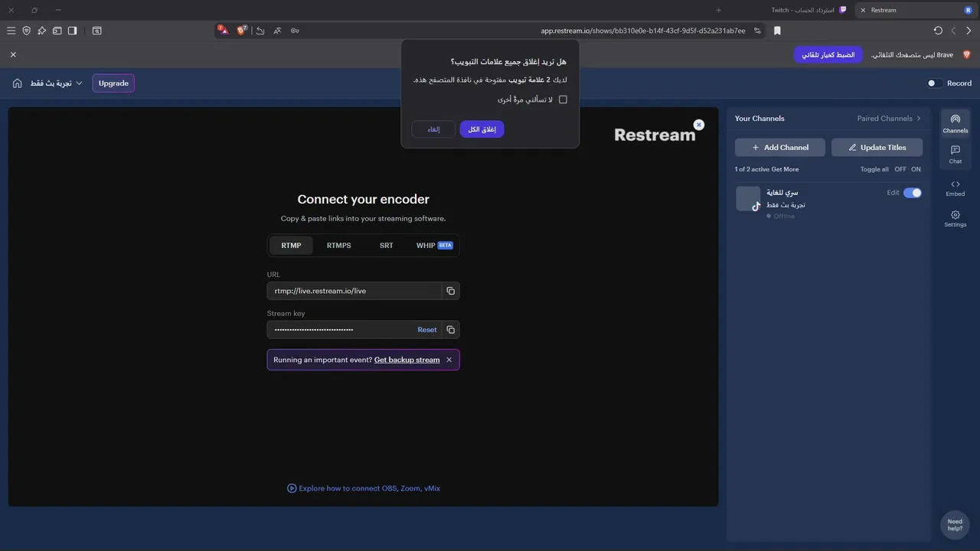Copy the stream key
The height and width of the screenshot is (551, 980).
451,330
